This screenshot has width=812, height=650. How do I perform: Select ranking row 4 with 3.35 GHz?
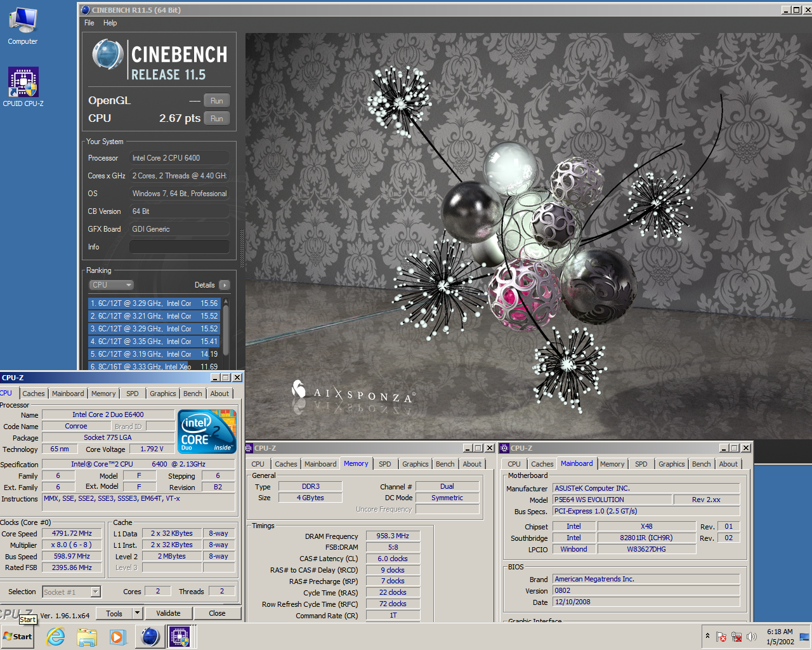154,342
